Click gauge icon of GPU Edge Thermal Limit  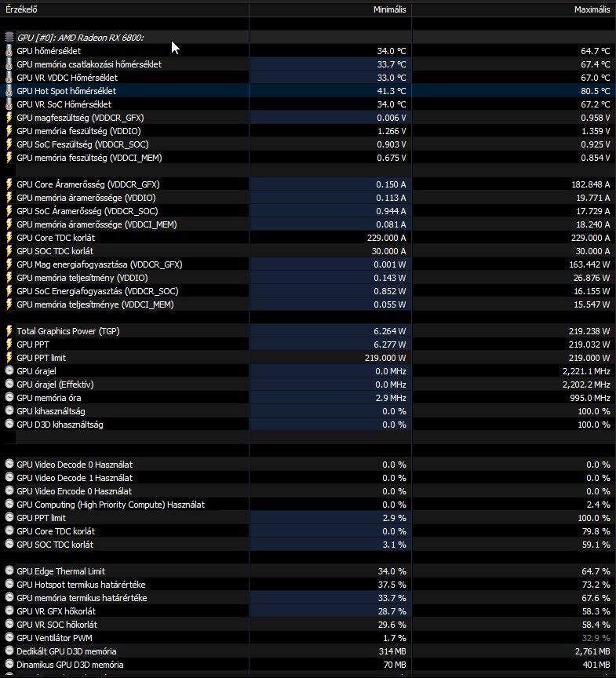point(9,570)
